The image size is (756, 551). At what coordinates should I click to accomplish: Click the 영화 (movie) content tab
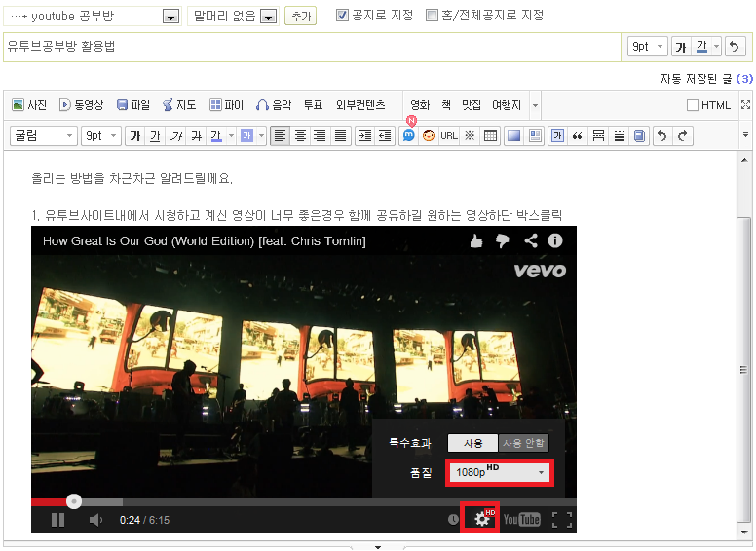[x=420, y=105]
